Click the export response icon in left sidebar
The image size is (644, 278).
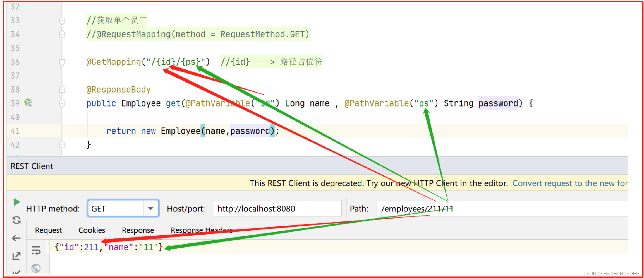16,256
